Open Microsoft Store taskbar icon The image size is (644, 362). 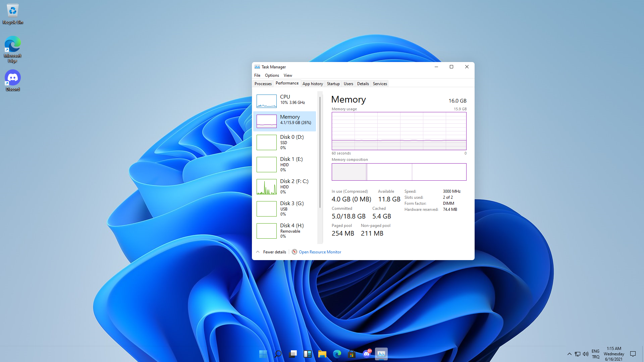coord(352,354)
